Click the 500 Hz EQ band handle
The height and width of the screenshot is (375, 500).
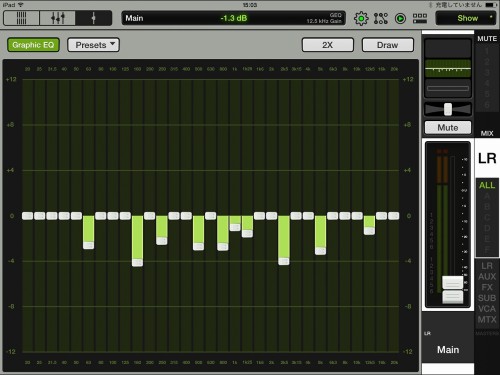pos(198,246)
